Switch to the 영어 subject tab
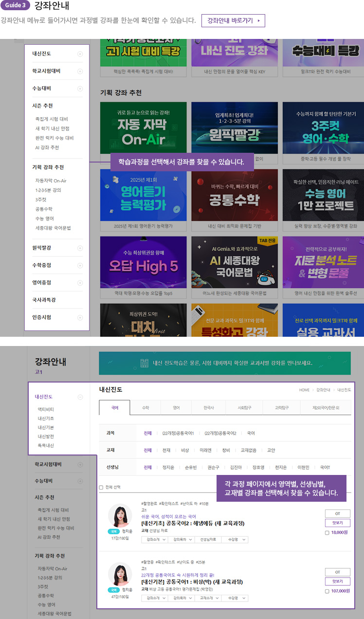Viewport: 364px width, 619px height. (176, 407)
